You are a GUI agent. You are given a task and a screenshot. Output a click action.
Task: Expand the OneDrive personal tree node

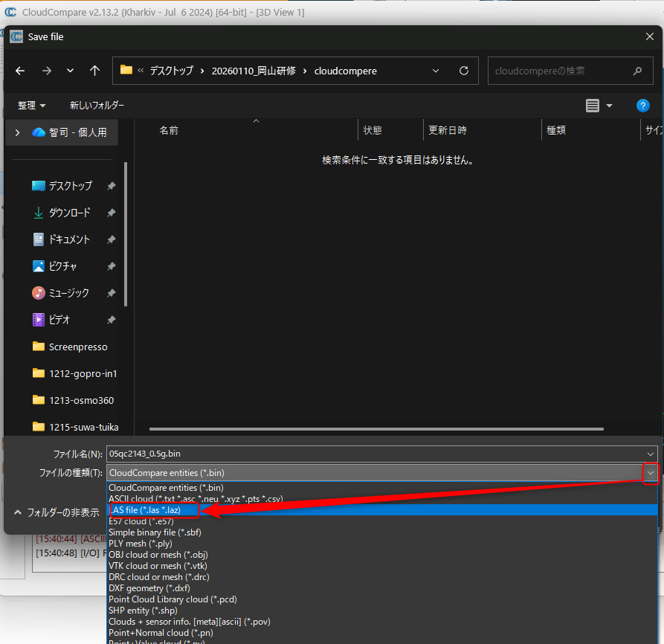tap(17, 132)
